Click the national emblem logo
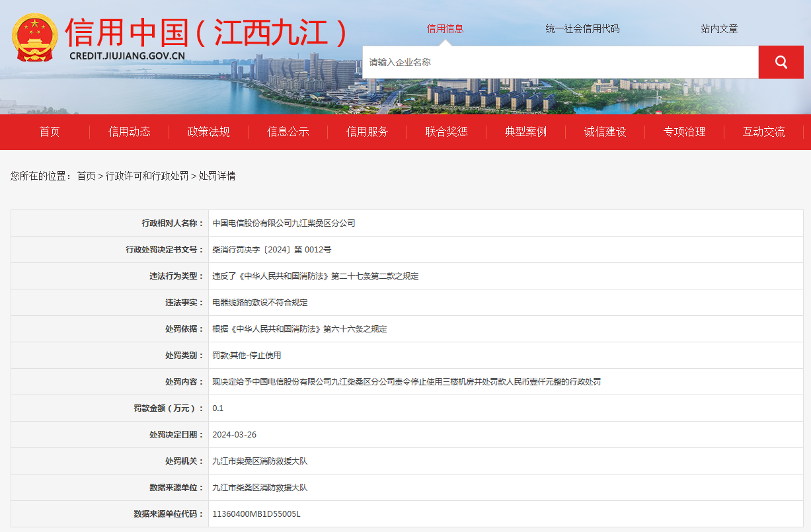 pos(35,37)
